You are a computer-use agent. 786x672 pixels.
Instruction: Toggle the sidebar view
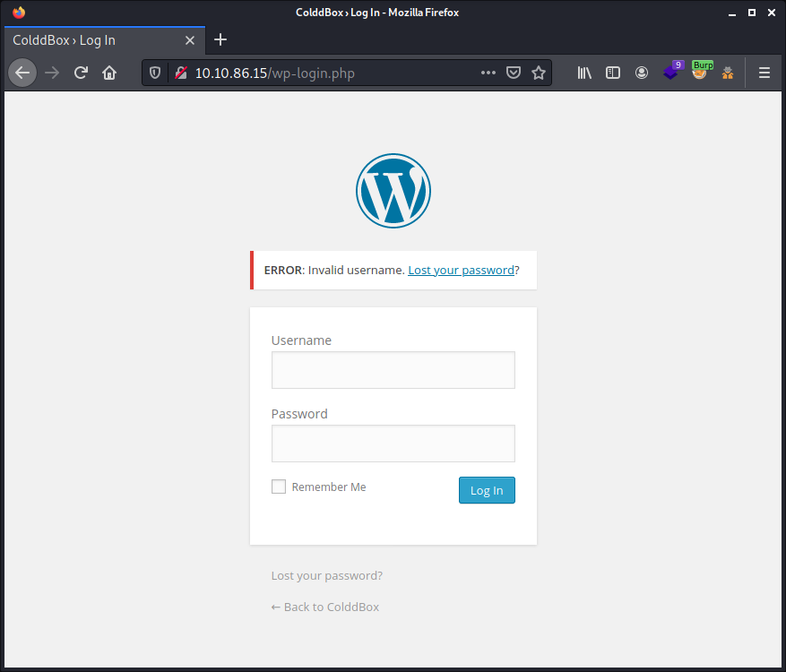point(612,73)
